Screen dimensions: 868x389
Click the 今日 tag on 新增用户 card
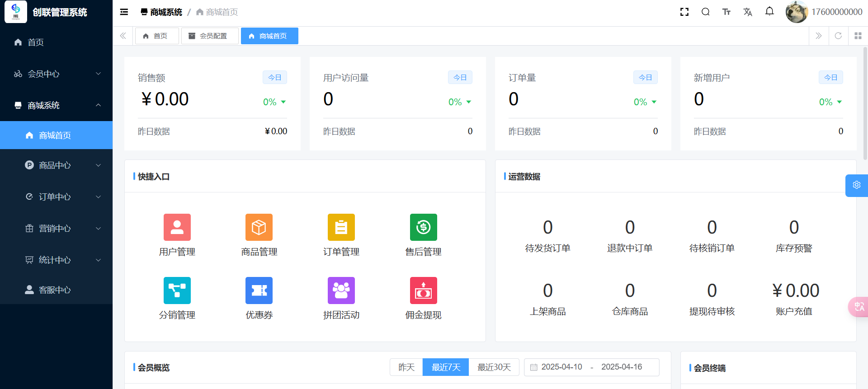[x=831, y=77]
